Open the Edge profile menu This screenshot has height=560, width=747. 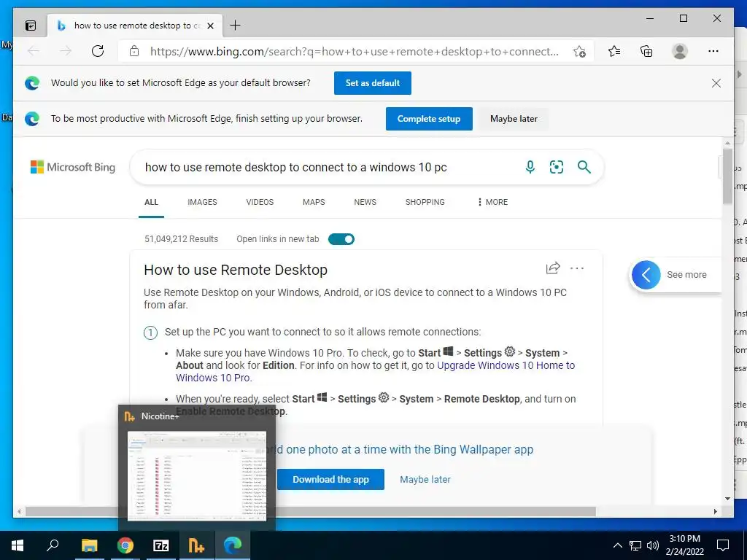[x=680, y=51]
